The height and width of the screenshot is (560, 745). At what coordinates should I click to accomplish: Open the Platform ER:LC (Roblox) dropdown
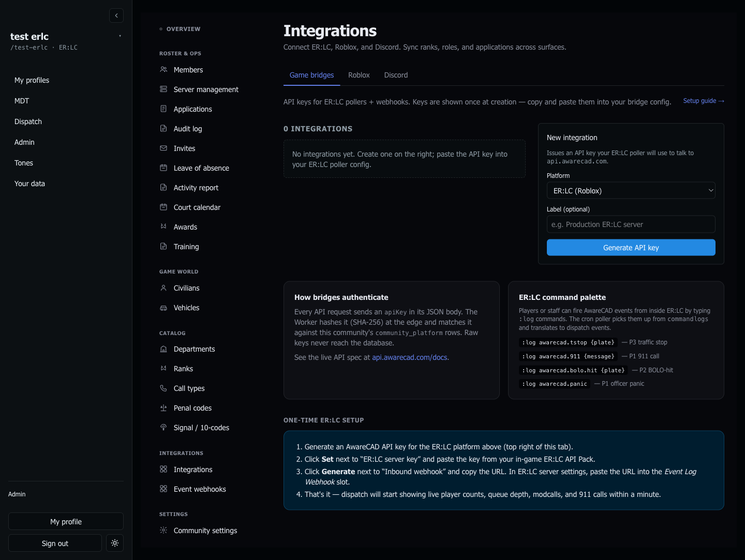(x=631, y=190)
